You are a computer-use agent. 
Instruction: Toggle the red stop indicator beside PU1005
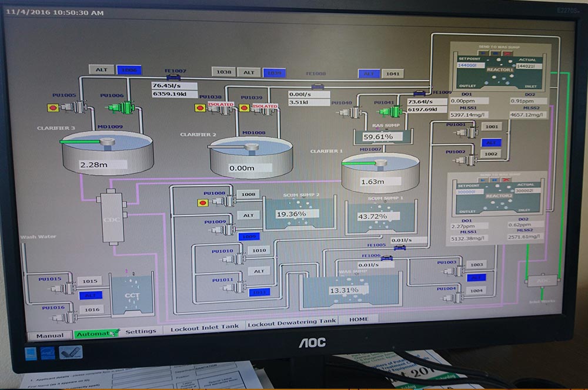[53, 107]
